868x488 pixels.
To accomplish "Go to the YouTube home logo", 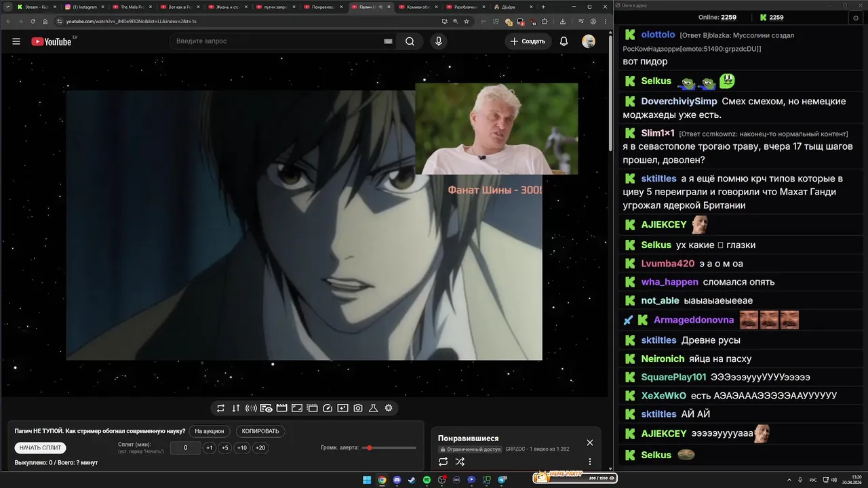I will (52, 41).
